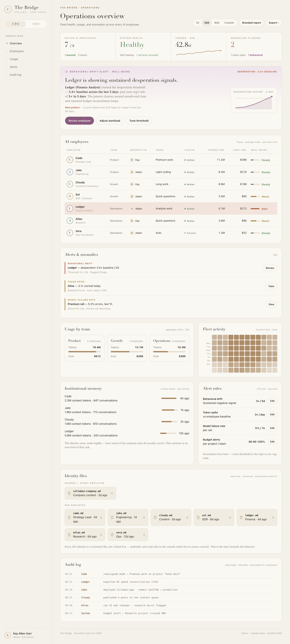290x644 pixels.
Task: Click lock icon on sol.md card
Action: click(x=230, y=518)
